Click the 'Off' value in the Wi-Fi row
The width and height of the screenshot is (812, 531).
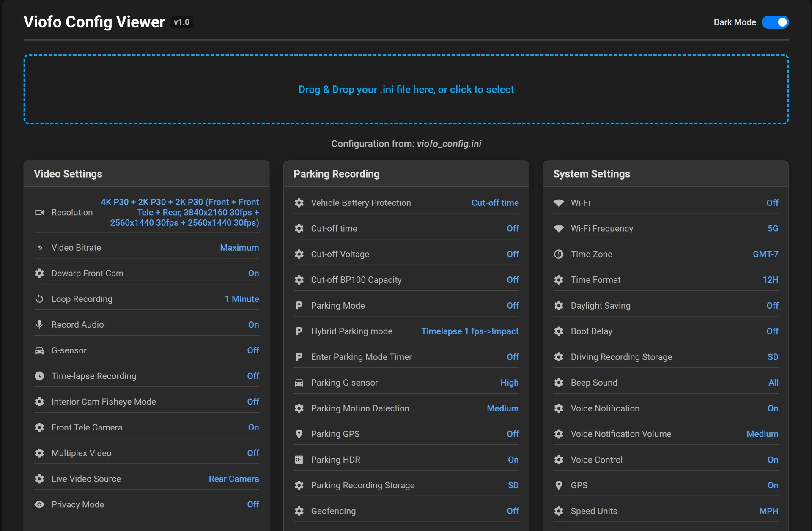pyautogui.click(x=773, y=203)
